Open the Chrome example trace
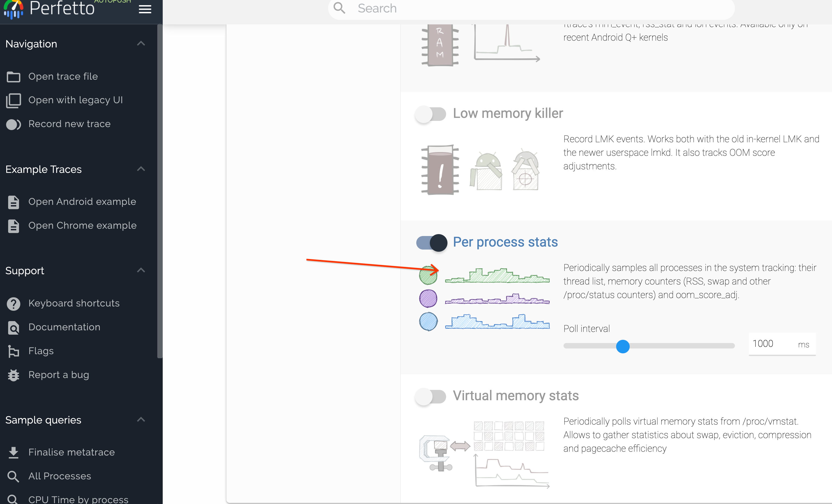 click(82, 225)
